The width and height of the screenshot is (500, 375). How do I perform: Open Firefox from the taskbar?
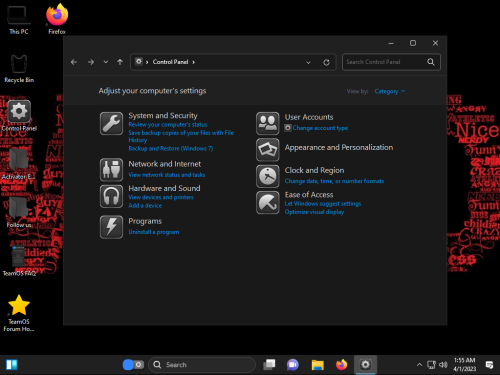pyautogui.click(x=341, y=365)
